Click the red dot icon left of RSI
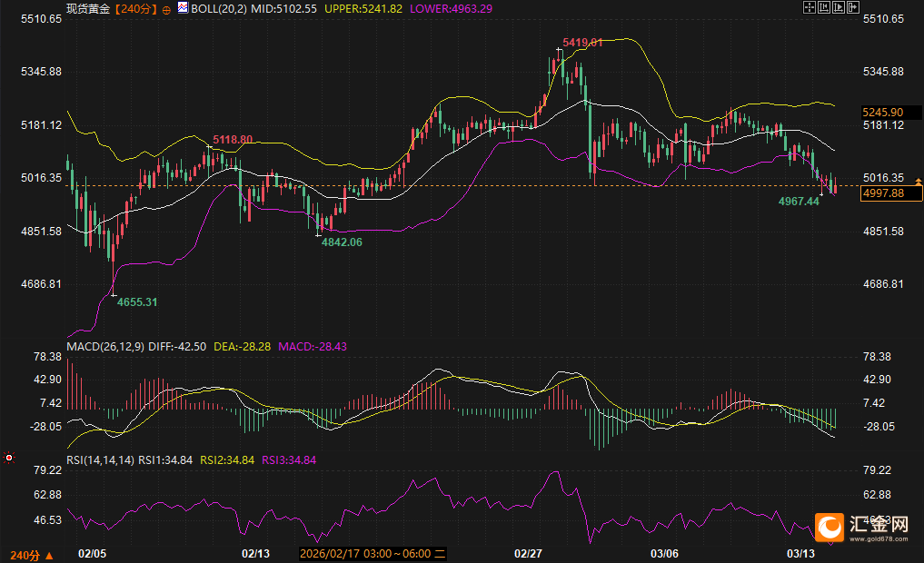This screenshot has width=924, height=563. pyautogui.click(x=9, y=459)
